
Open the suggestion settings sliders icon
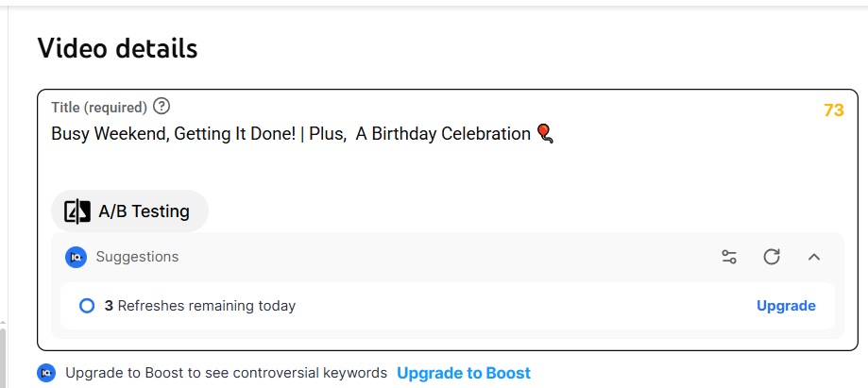click(x=729, y=257)
